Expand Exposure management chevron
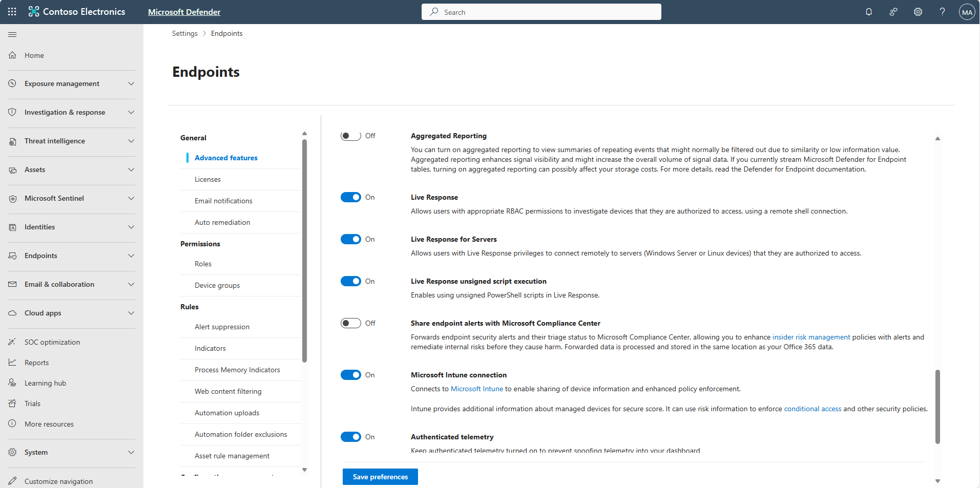This screenshot has height=488, width=980. (x=131, y=83)
